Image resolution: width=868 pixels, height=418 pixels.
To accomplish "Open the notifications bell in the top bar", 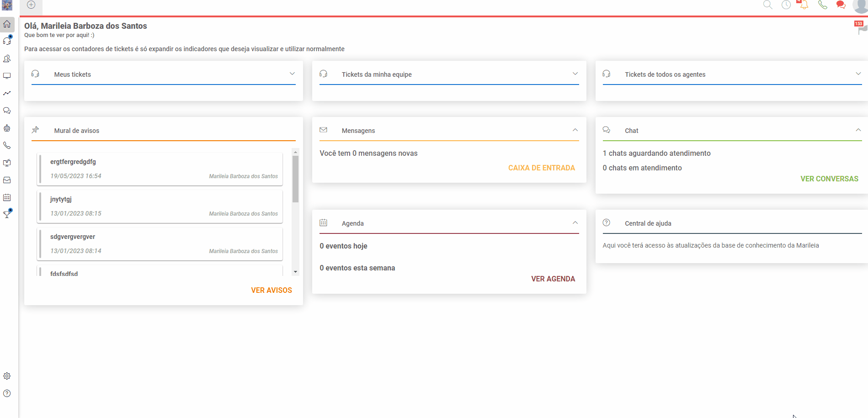I will 804,5.
